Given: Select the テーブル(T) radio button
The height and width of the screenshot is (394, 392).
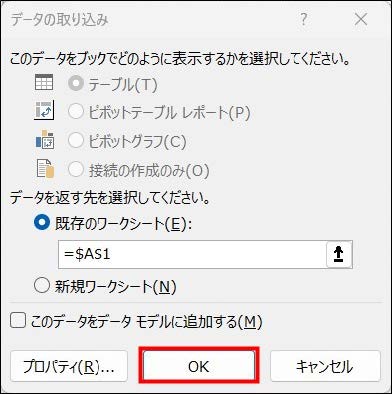Looking at the screenshot, I should tap(76, 83).
